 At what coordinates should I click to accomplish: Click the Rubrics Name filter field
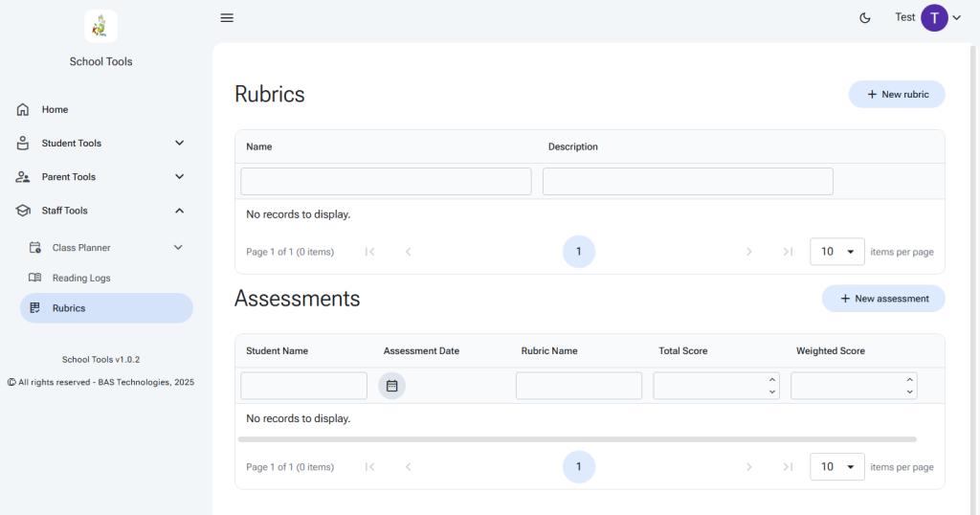point(386,182)
